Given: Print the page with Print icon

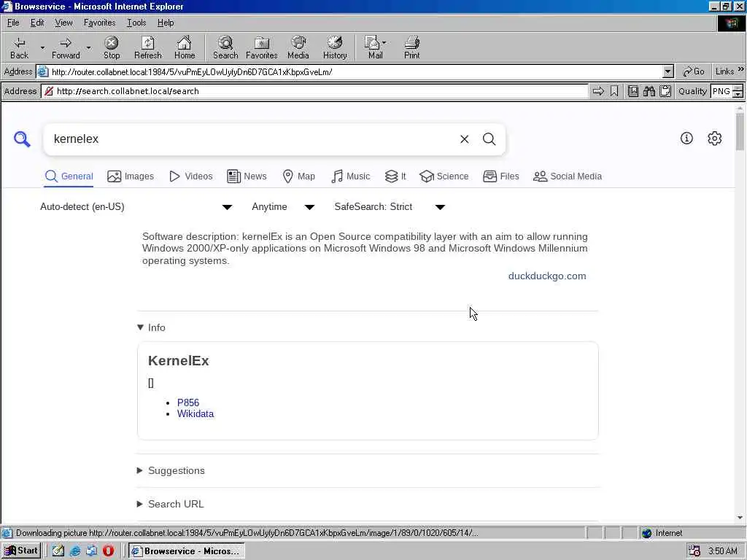Looking at the screenshot, I should pyautogui.click(x=412, y=47).
